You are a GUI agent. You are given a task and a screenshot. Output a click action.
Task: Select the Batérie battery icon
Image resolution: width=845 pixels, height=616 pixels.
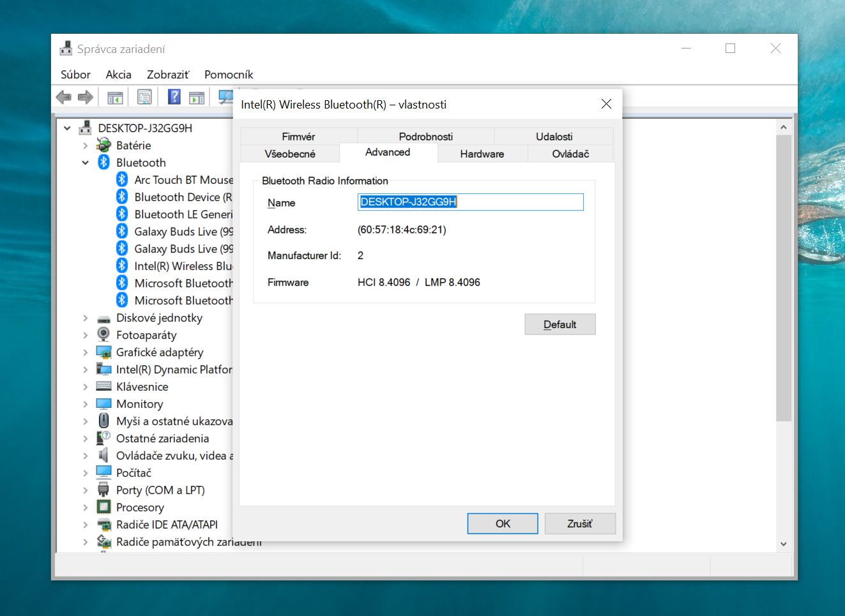click(103, 145)
